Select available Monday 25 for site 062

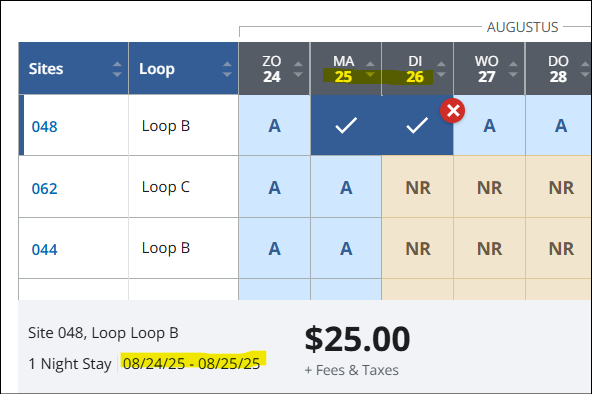click(346, 187)
